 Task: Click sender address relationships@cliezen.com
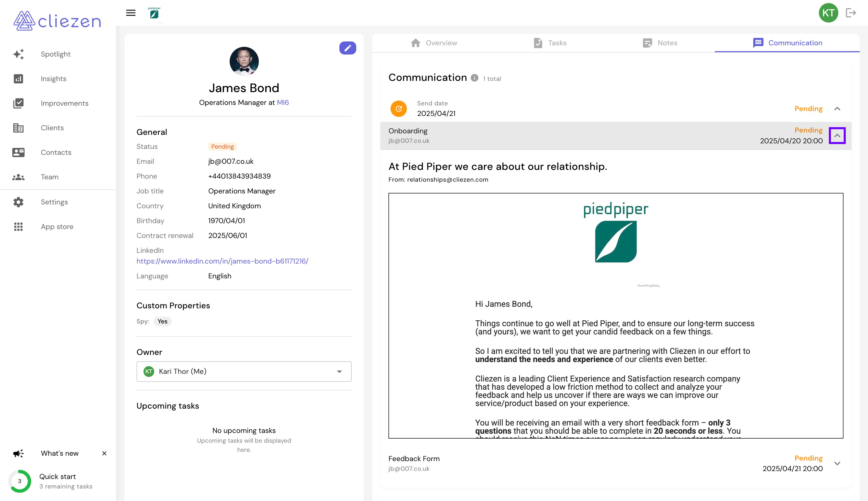click(447, 180)
